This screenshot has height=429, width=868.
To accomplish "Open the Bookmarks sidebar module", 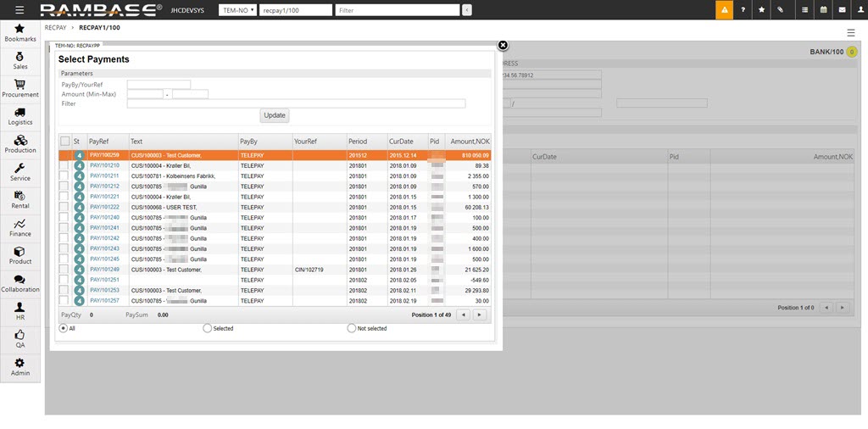I will pos(19,33).
